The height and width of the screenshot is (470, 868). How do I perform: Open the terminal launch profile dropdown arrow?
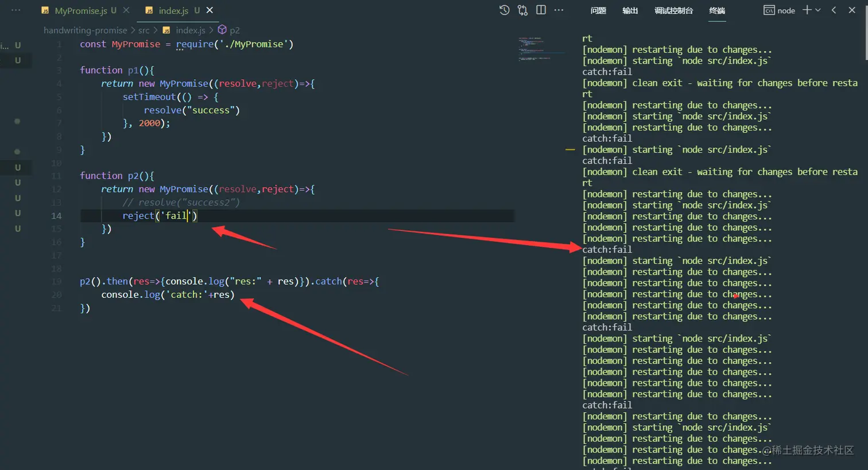click(x=818, y=10)
